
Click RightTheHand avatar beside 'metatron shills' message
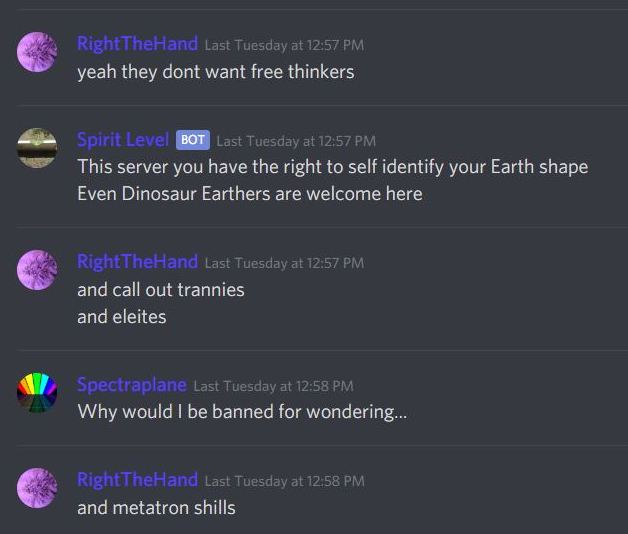[37, 488]
